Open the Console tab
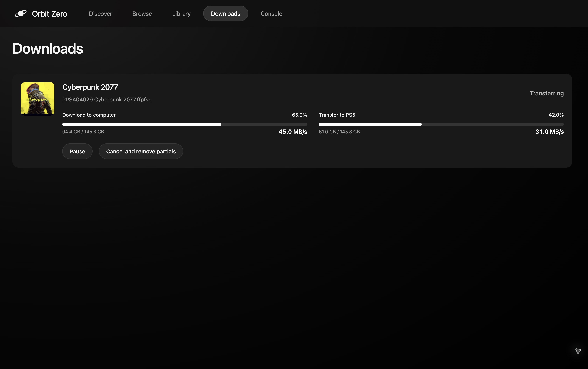This screenshot has height=369, width=588. click(x=271, y=14)
